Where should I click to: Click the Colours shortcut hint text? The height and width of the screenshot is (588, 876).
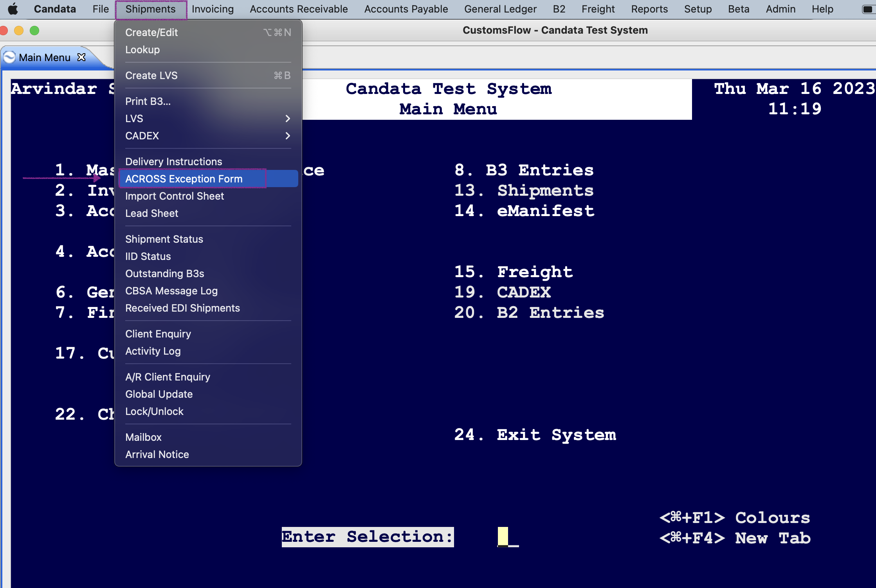(735, 518)
